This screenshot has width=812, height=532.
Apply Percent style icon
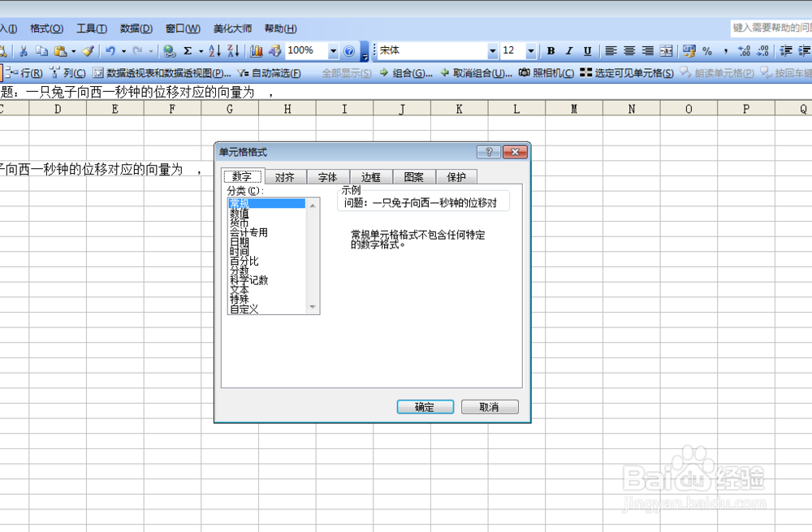(707, 51)
